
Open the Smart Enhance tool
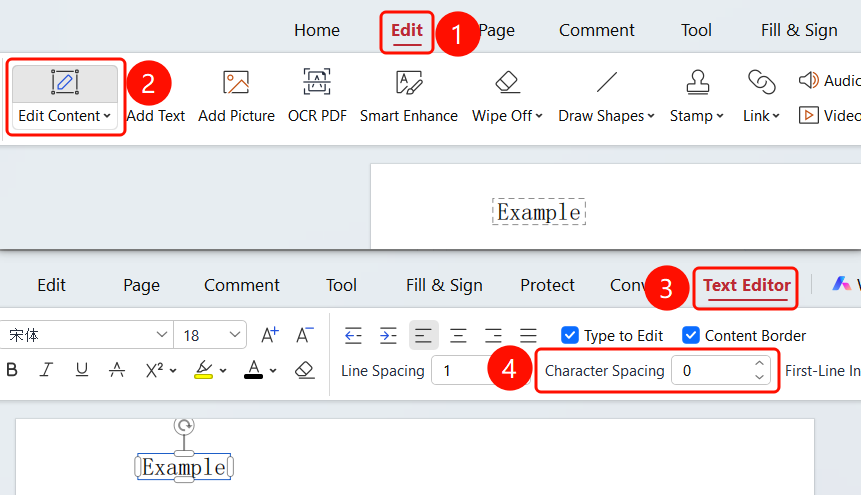coord(409,96)
